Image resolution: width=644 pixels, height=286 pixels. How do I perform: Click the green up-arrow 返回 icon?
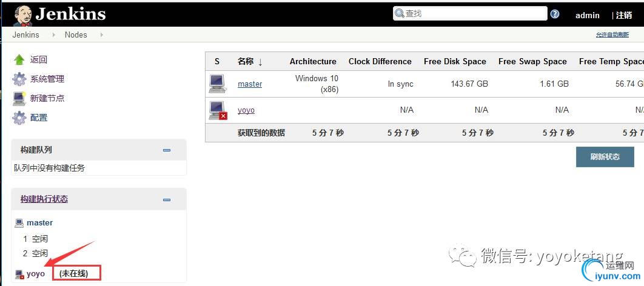(x=19, y=60)
